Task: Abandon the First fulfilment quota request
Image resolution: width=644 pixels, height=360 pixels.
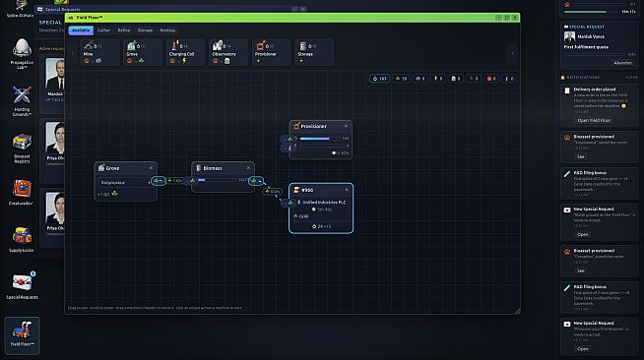Action: click(622, 63)
